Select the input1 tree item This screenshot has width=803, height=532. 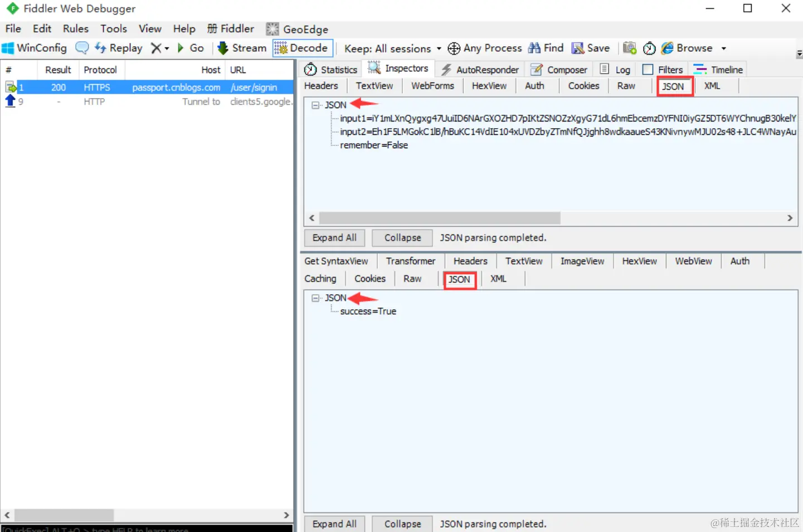(568, 118)
